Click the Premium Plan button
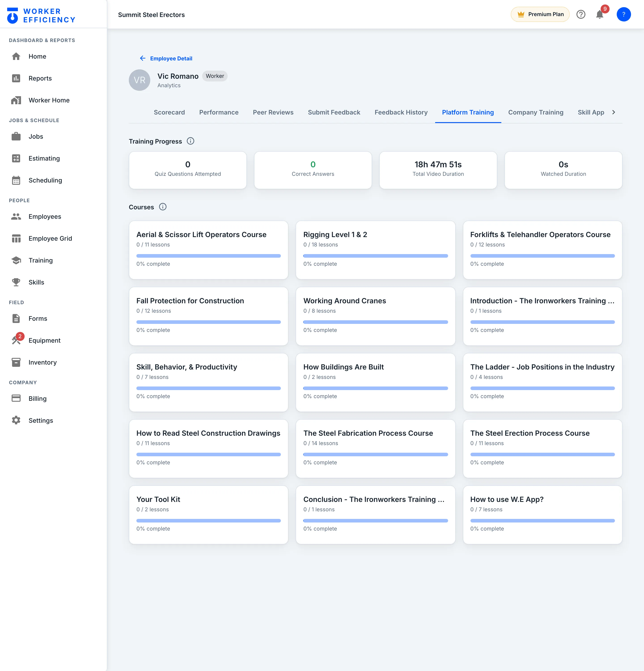This screenshot has height=671, width=644. (x=540, y=14)
